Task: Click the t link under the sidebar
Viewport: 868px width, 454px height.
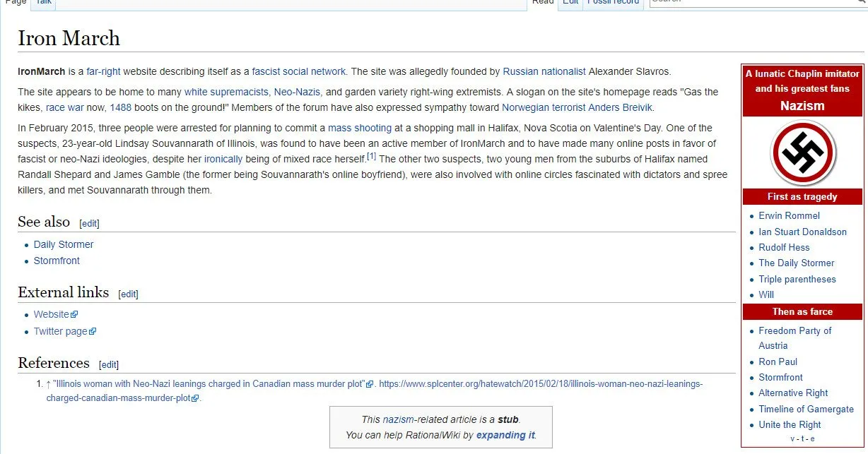Action: [802, 438]
